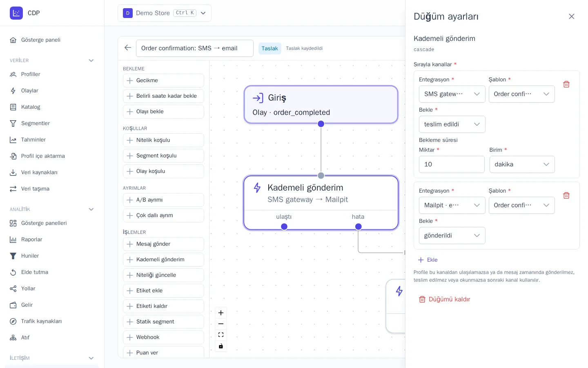The height and width of the screenshot is (368, 588).
Task: Click the Düğümü kaldır button
Action: tap(444, 299)
